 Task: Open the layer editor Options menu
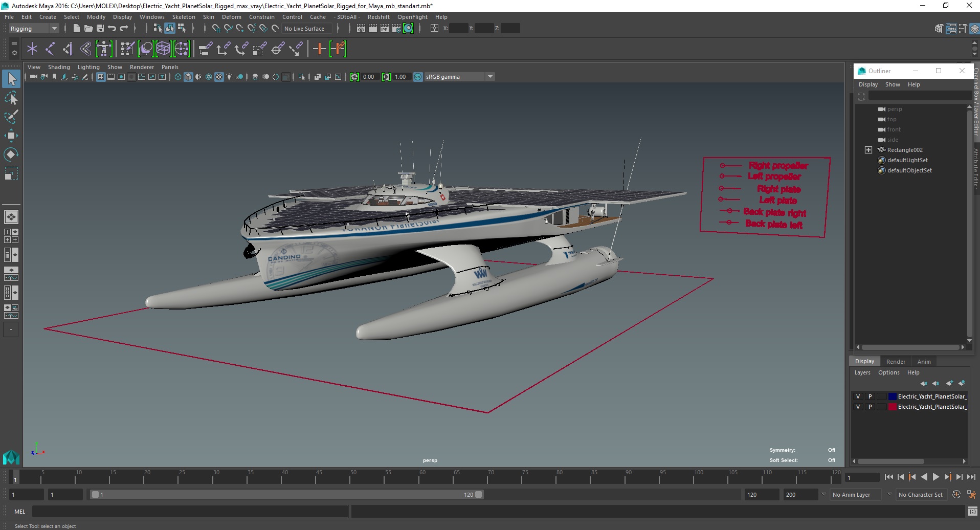[888, 372]
